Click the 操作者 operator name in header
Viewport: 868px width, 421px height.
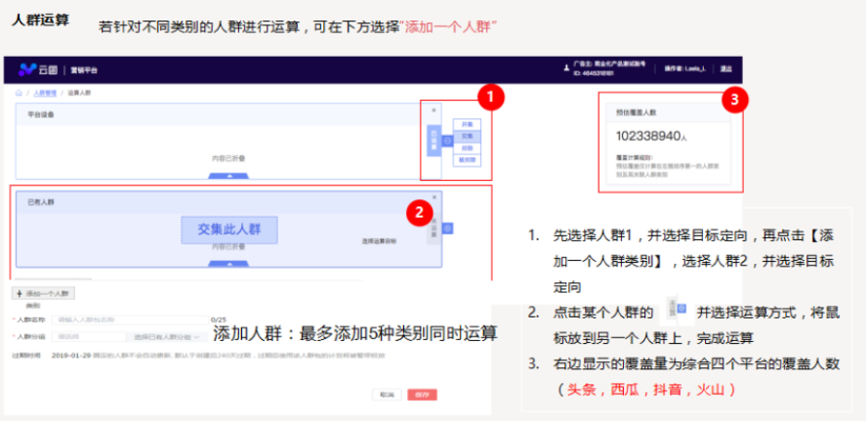pos(684,68)
